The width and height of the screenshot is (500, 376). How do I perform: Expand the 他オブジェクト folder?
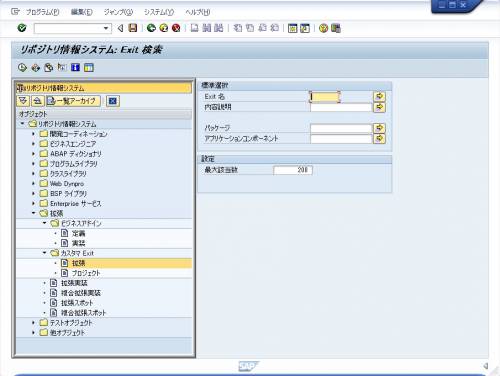(33, 332)
